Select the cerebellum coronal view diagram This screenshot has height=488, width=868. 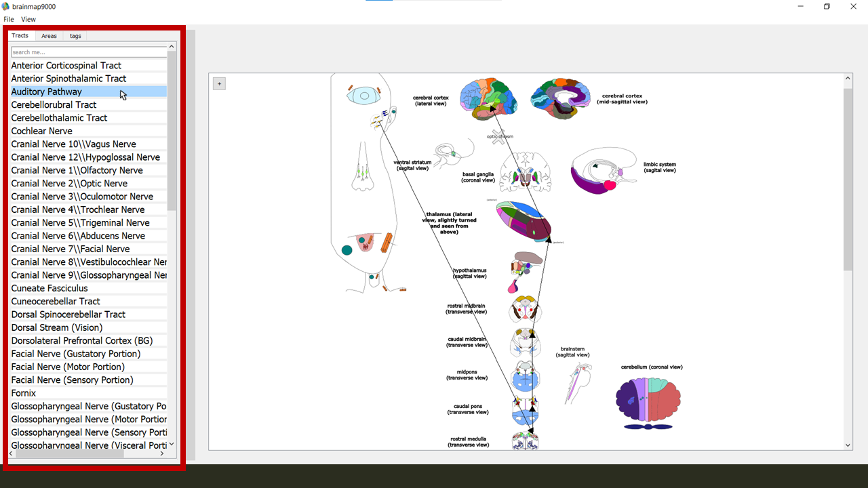(x=648, y=401)
